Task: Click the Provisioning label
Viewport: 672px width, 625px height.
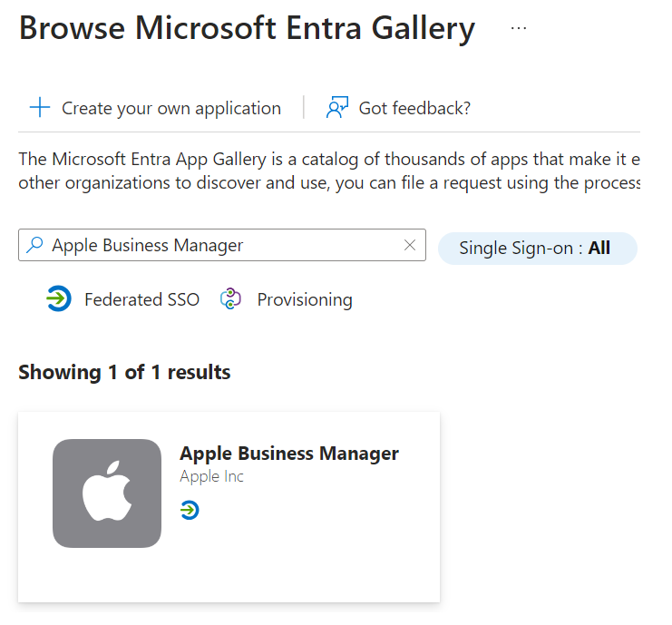Action: click(305, 299)
